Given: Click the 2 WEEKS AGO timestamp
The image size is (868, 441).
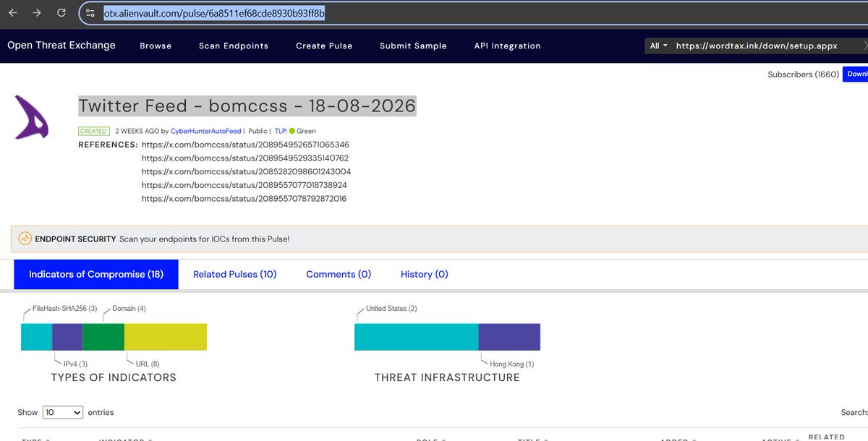Looking at the screenshot, I should click(x=137, y=132).
